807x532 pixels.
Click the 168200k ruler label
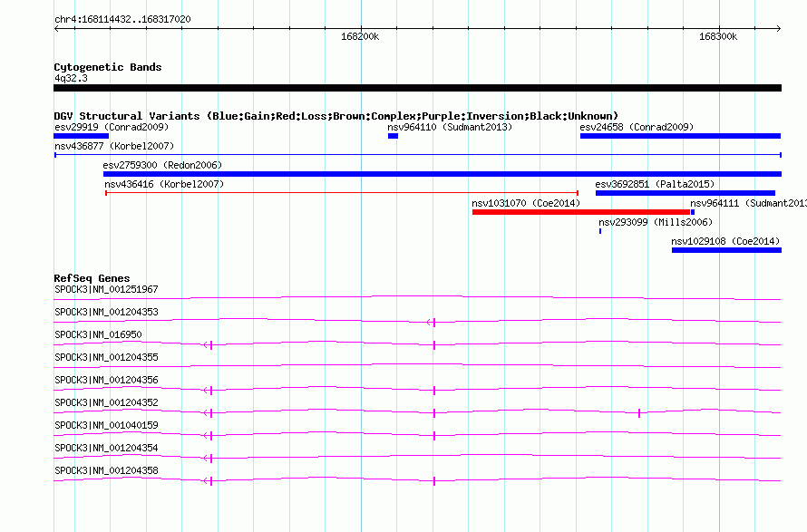coord(360,36)
